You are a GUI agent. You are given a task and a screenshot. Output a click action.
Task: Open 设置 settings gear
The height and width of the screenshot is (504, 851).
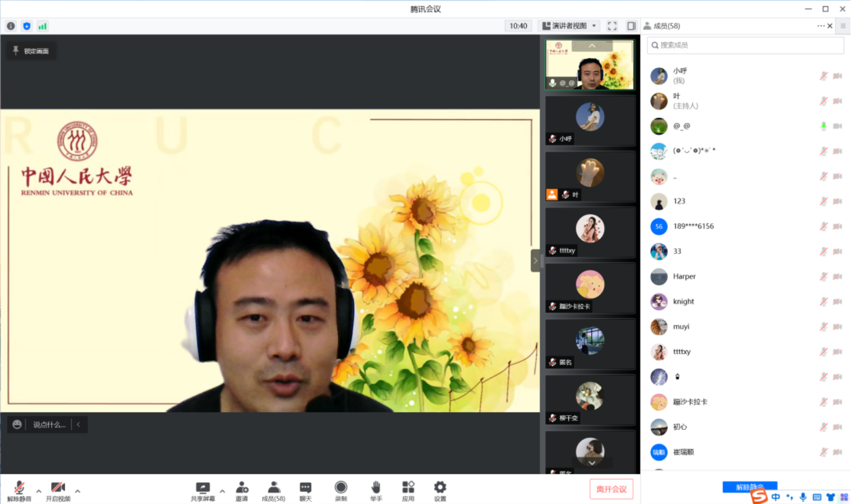(x=440, y=490)
